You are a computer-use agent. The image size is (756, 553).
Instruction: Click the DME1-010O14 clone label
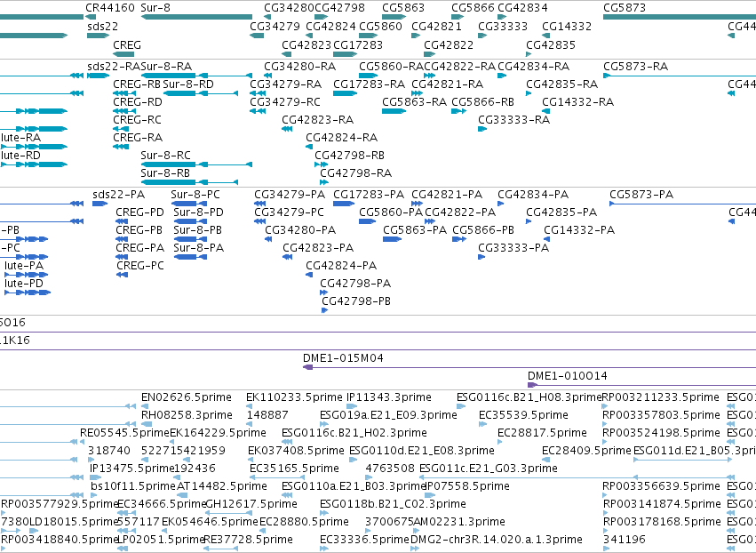click(568, 376)
